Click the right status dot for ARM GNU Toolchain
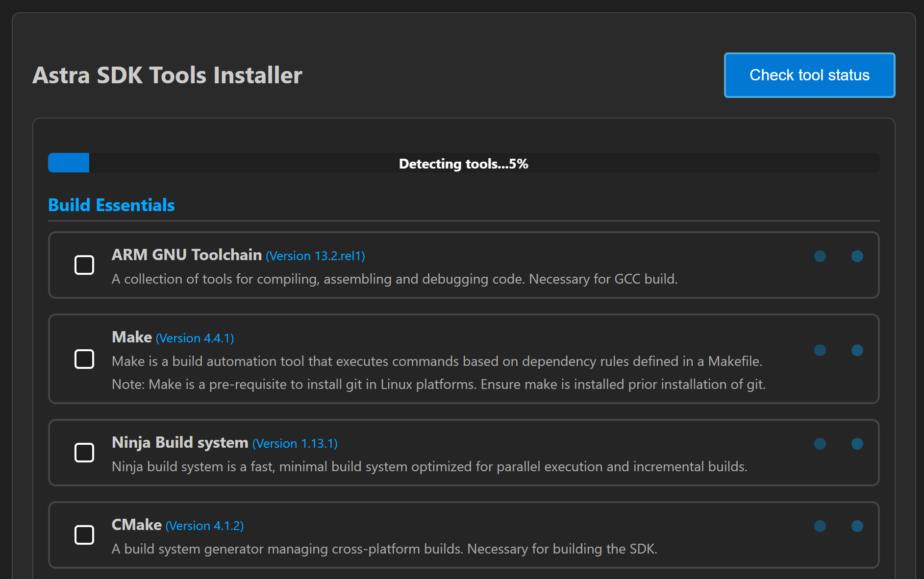Image resolution: width=924 pixels, height=579 pixels. pyautogui.click(x=857, y=256)
